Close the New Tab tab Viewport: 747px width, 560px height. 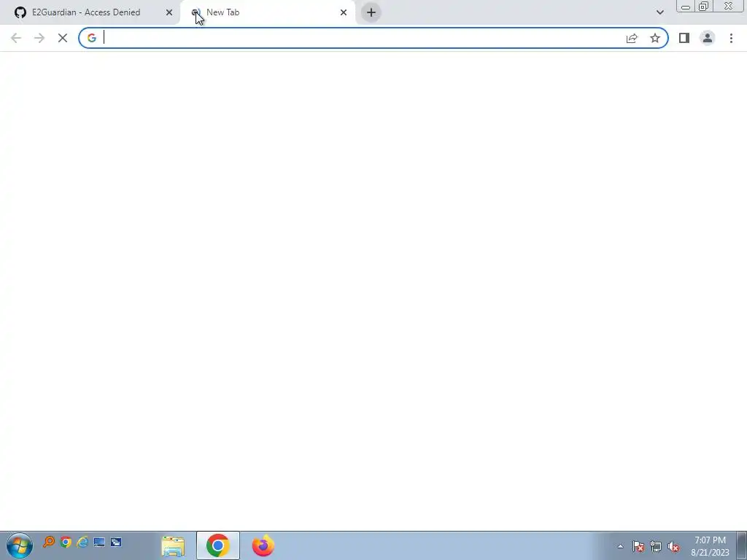(344, 12)
